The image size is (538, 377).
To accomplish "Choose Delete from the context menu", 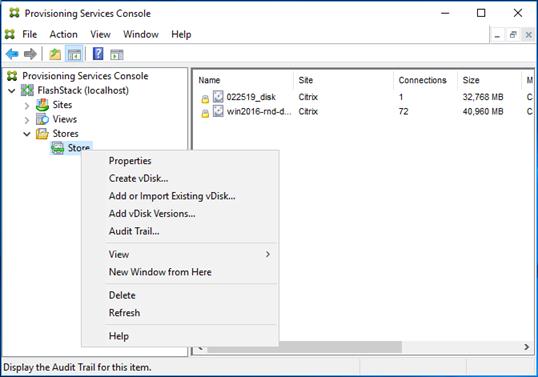I will click(122, 295).
